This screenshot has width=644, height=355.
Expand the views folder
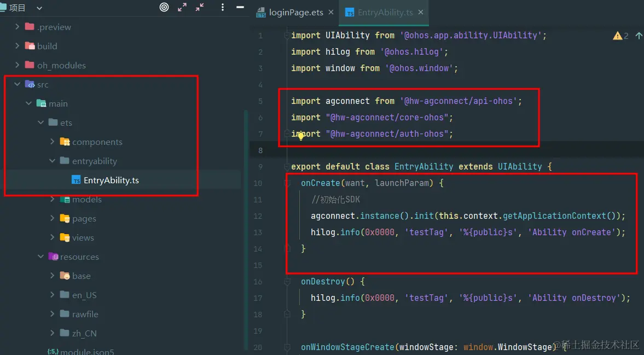tap(52, 237)
